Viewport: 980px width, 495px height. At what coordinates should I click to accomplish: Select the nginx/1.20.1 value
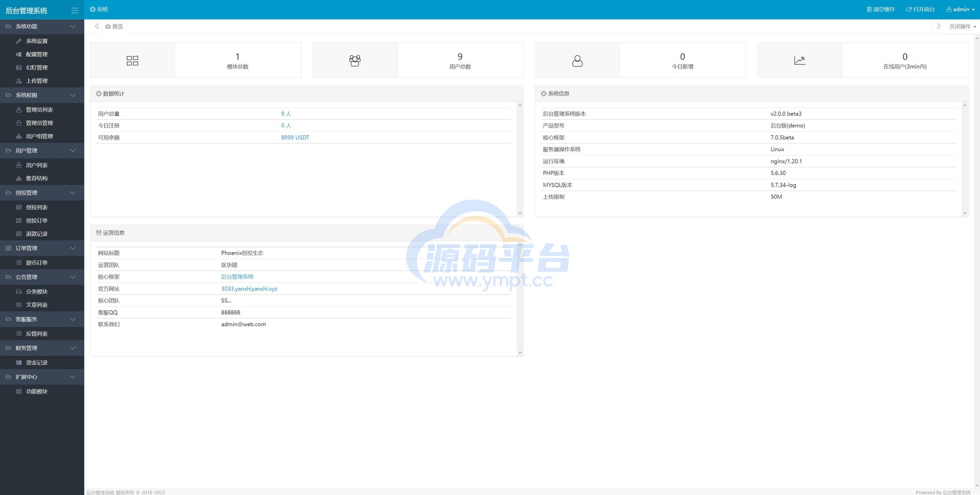[786, 161]
